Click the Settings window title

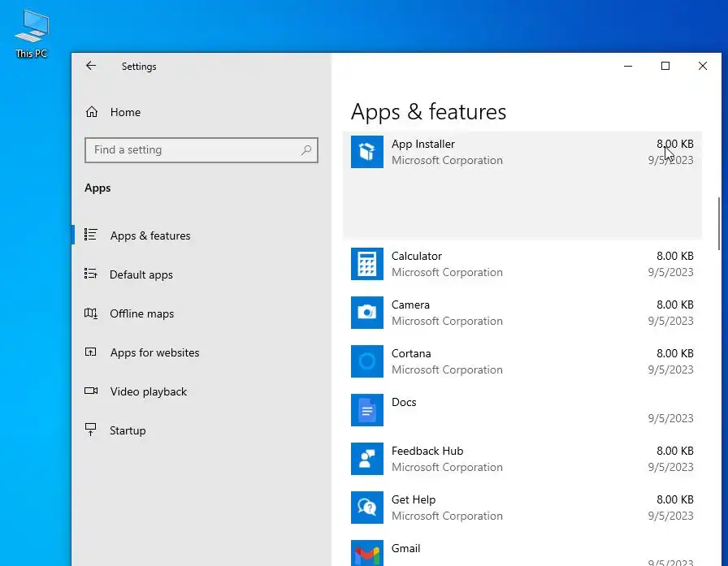pyautogui.click(x=139, y=67)
